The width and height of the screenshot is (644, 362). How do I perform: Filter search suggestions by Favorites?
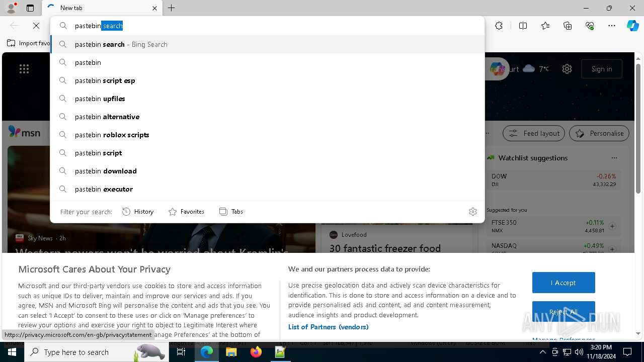click(186, 212)
